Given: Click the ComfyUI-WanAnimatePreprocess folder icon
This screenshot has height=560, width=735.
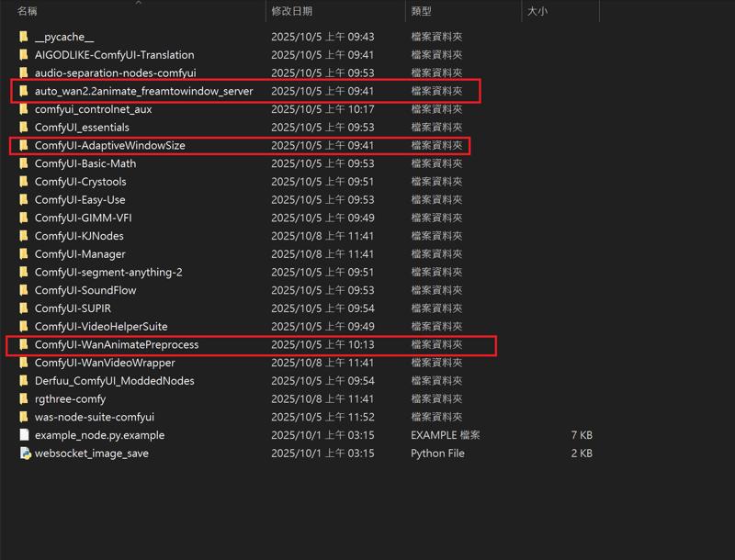Looking at the screenshot, I should tap(24, 344).
